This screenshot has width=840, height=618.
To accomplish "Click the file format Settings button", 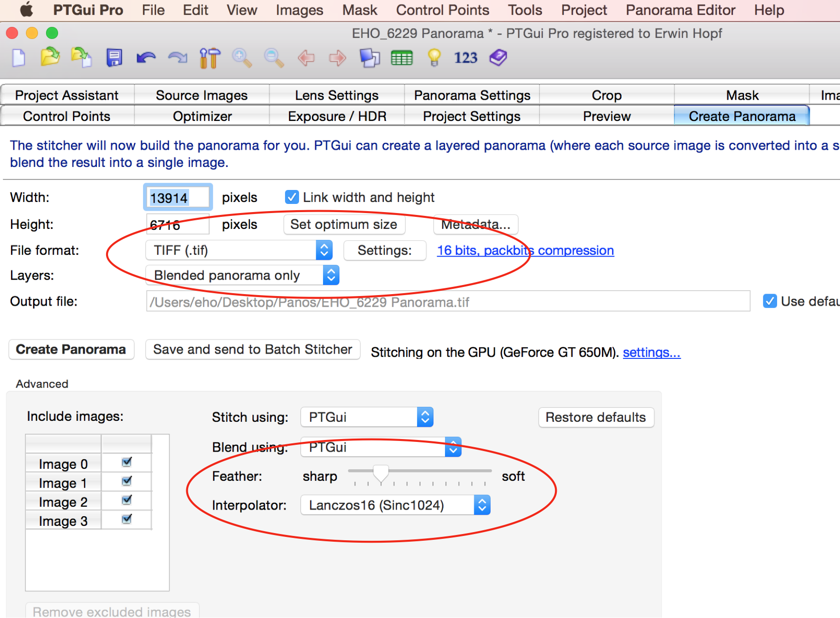I will (x=385, y=250).
